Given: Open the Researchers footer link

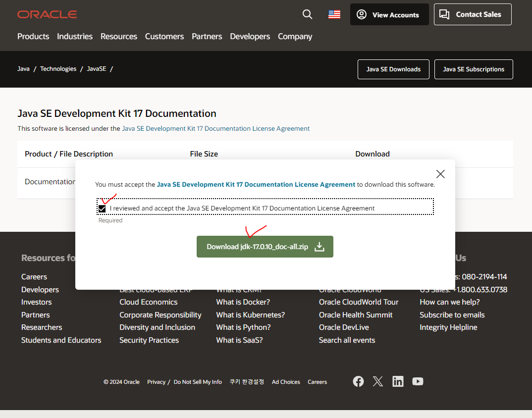Looking at the screenshot, I should (42, 327).
